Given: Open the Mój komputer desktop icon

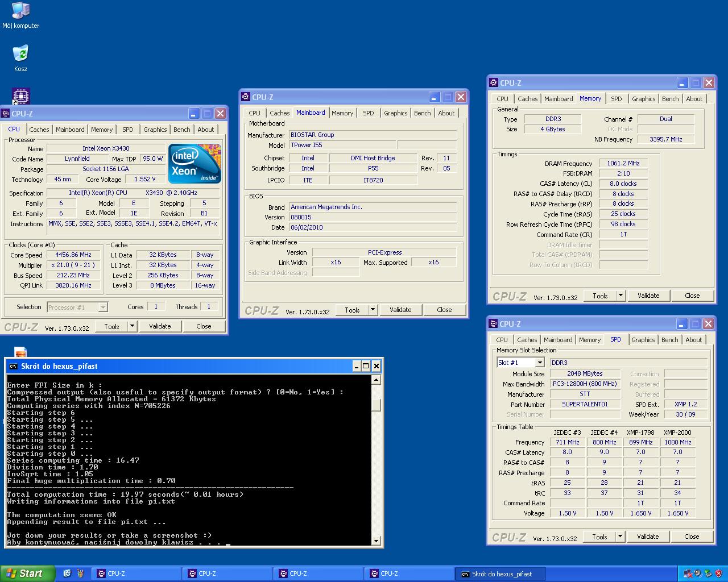Looking at the screenshot, I should (20, 15).
